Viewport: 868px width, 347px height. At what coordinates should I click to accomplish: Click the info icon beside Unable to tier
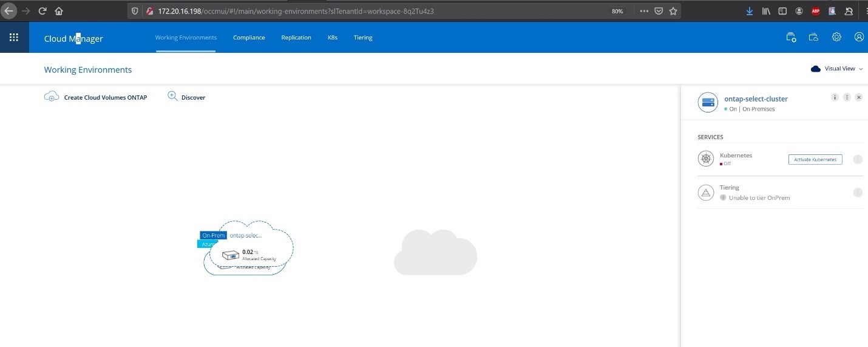(x=723, y=198)
